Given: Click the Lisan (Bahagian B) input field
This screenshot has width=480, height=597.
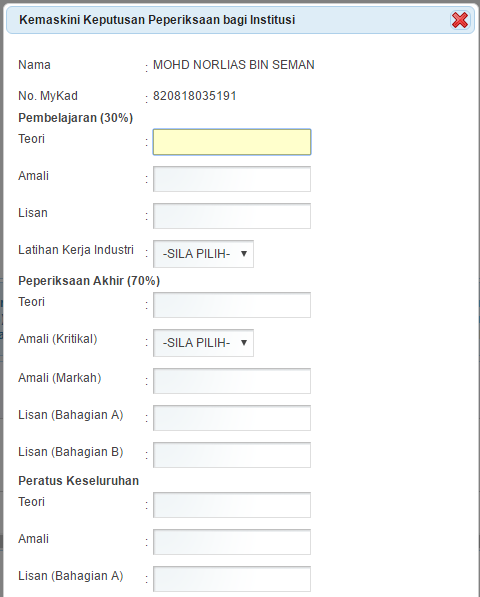Looking at the screenshot, I should 232,455.
